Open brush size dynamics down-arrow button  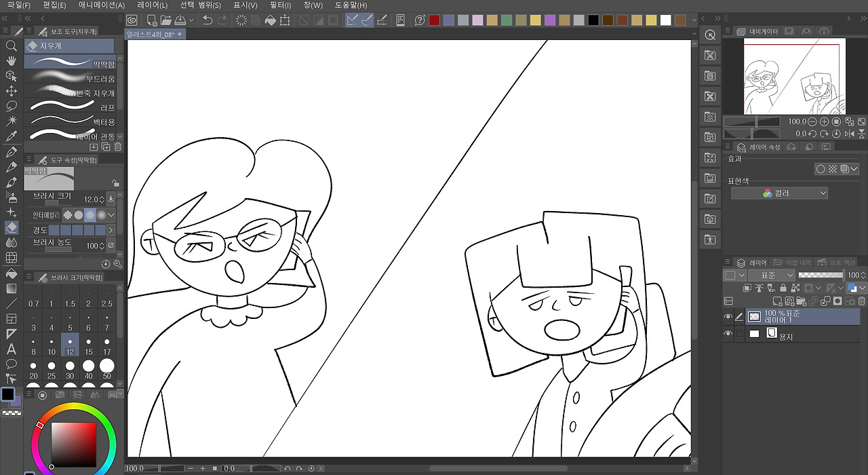click(111, 199)
